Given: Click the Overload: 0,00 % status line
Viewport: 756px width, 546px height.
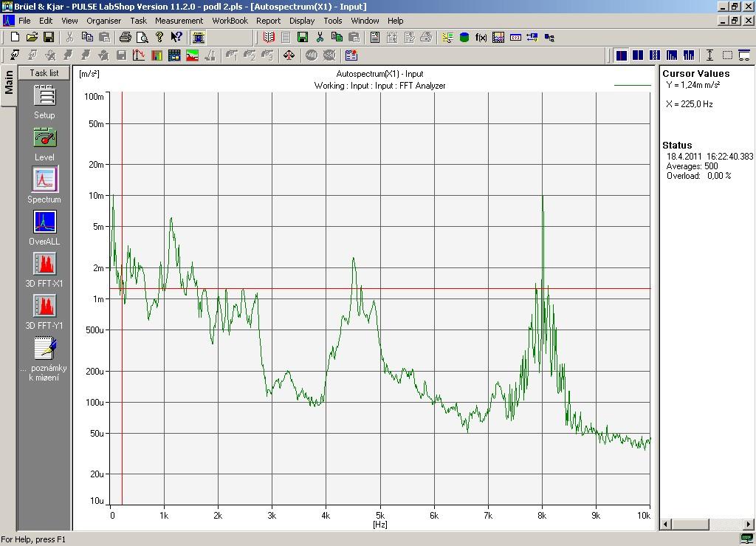Looking at the screenshot, I should [698, 176].
